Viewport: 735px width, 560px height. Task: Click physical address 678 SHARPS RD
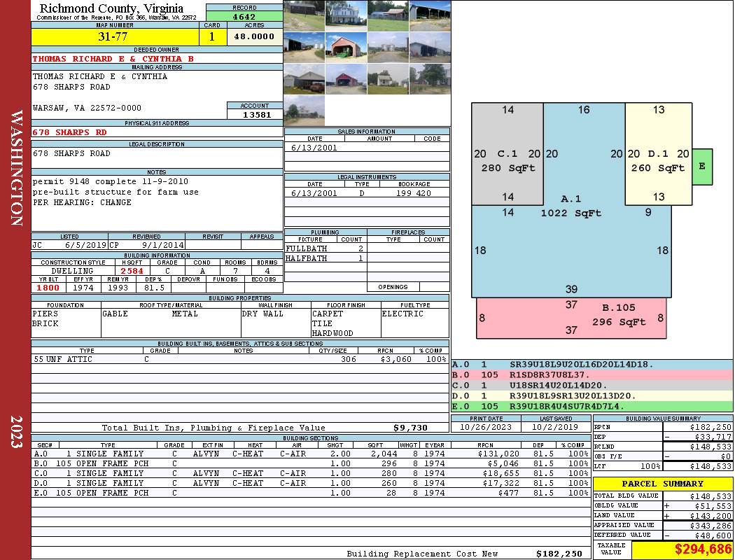pyautogui.click(x=69, y=132)
